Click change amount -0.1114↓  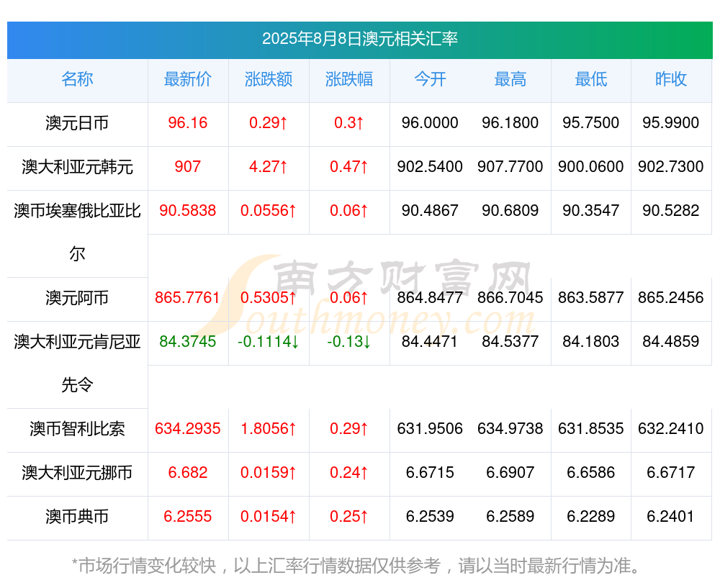268,341
